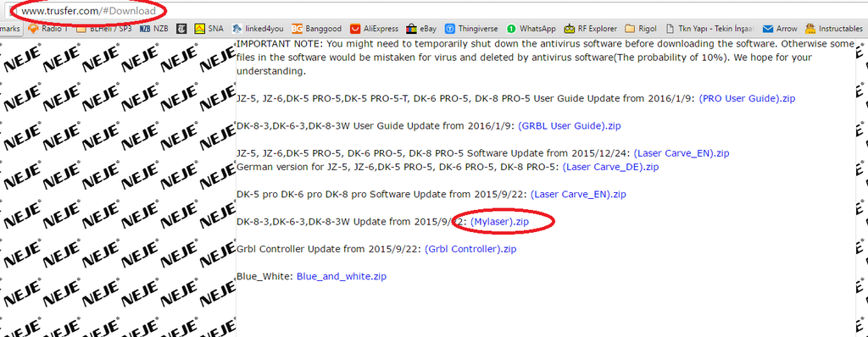868x337 pixels.
Task: Open the Instructables bookmark
Action: click(x=834, y=28)
